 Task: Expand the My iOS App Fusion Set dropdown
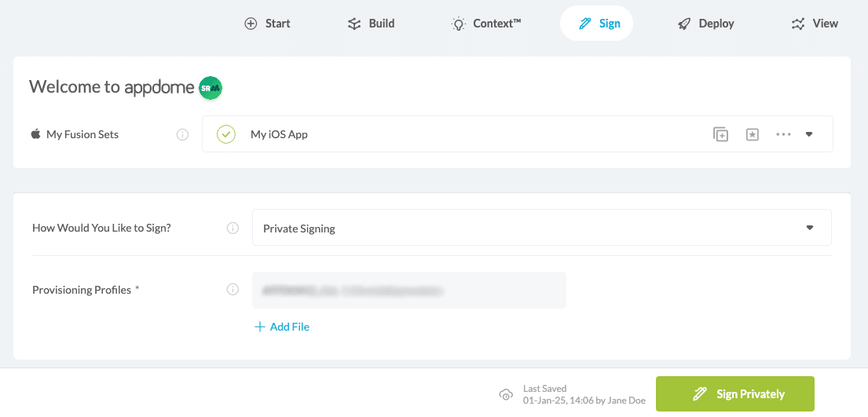(x=809, y=134)
